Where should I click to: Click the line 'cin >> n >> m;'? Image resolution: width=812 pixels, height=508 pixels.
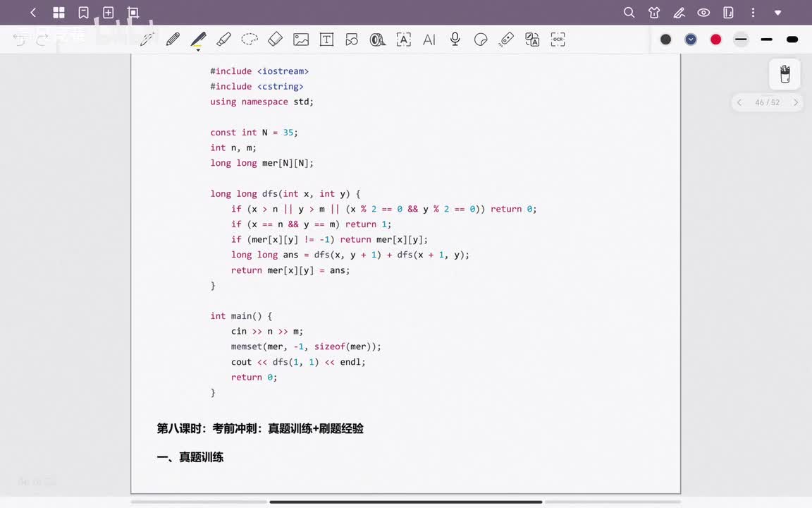click(x=266, y=331)
